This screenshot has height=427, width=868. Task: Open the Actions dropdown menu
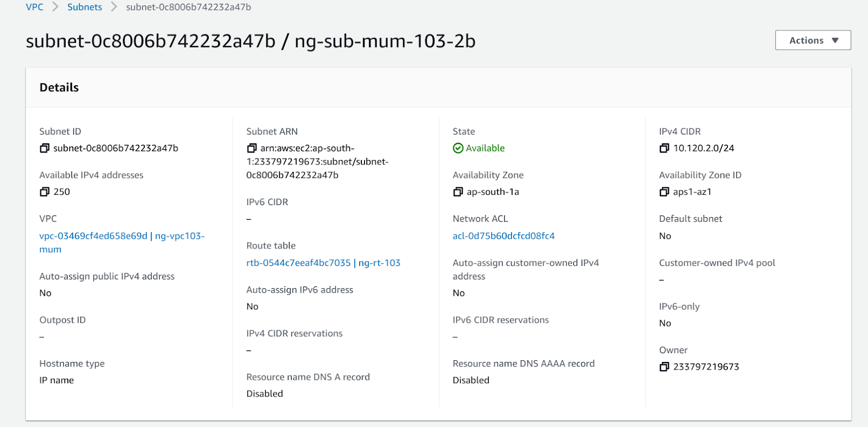(x=813, y=40)
